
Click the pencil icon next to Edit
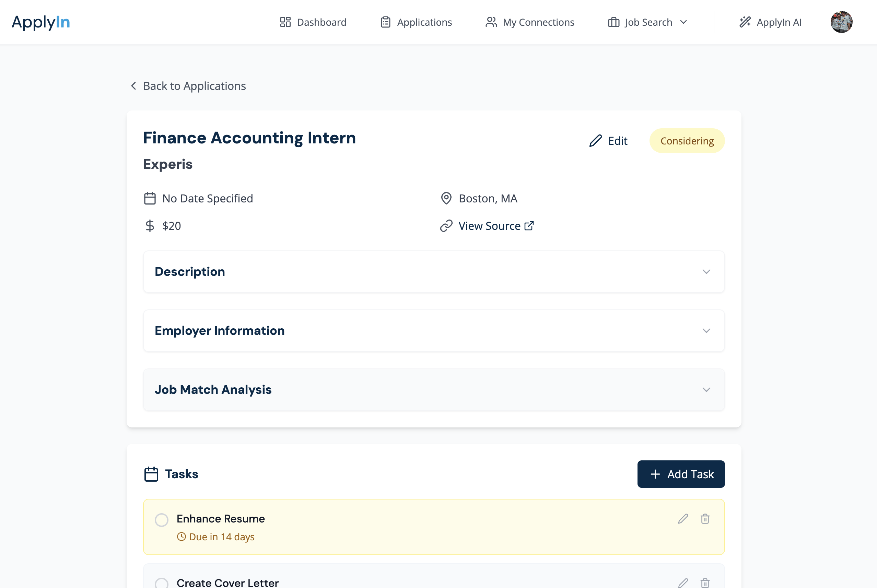pyautogui.click(x=595, y=141)
